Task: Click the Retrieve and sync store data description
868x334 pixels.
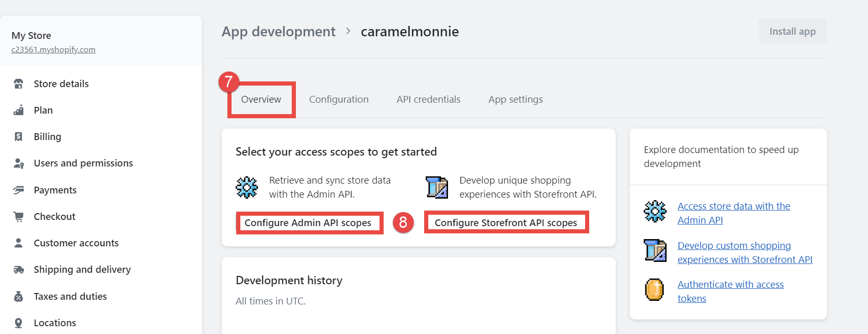Action: pos(330,187)
